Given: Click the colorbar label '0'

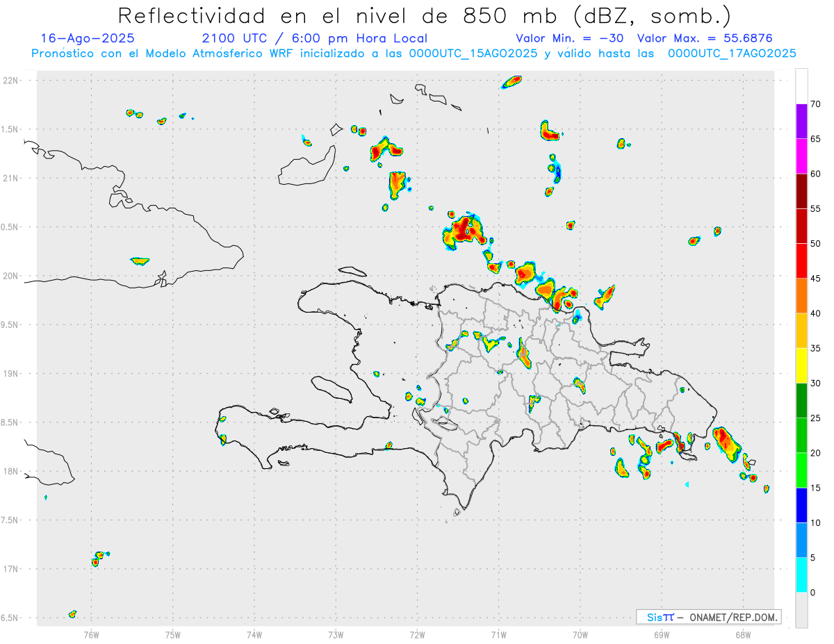Looking at the screenshot, I should 813,593.
